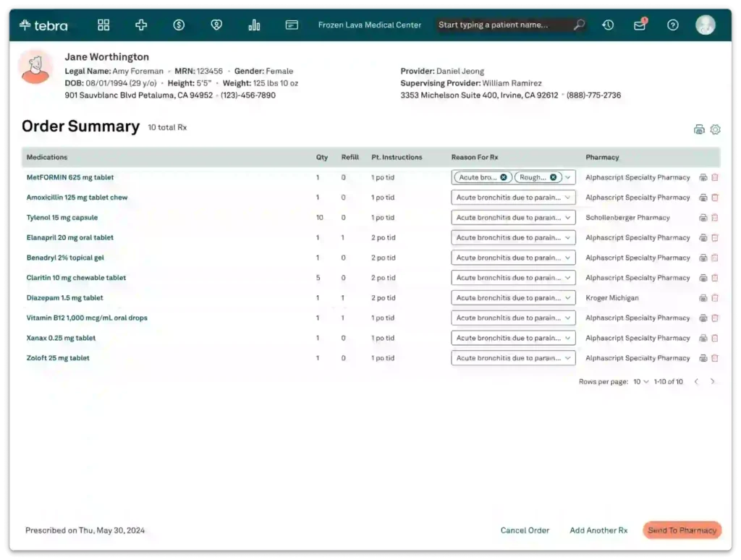The width and height of the screenshot is (741, 560).
Task: Print the Order Summary using the printer icon
Action: click(699, 129)
